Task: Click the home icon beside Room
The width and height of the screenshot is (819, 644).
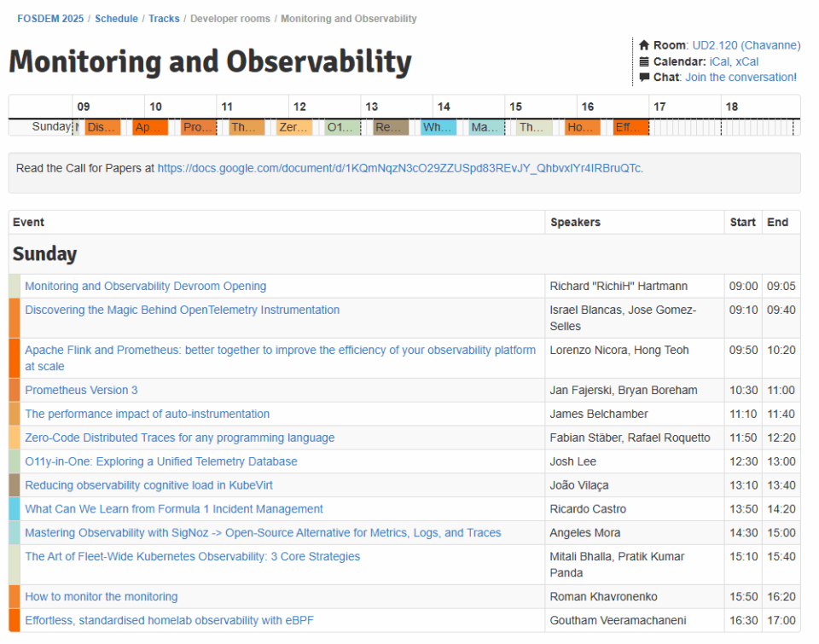Action: (644, 45)
